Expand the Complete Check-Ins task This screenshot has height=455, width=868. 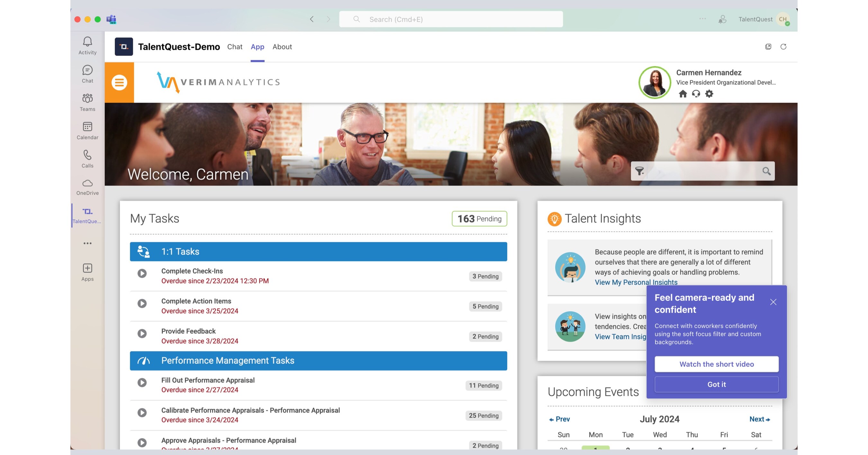tap(142, 274)
